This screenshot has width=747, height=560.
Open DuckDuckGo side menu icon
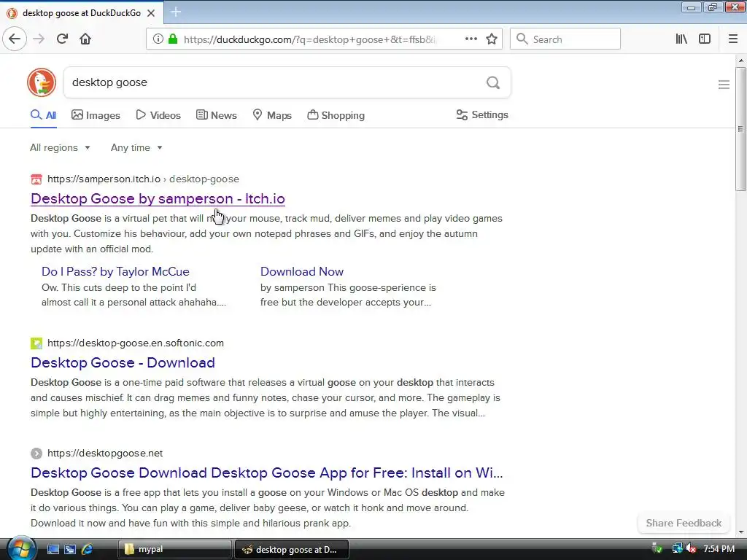pos(724,85)
